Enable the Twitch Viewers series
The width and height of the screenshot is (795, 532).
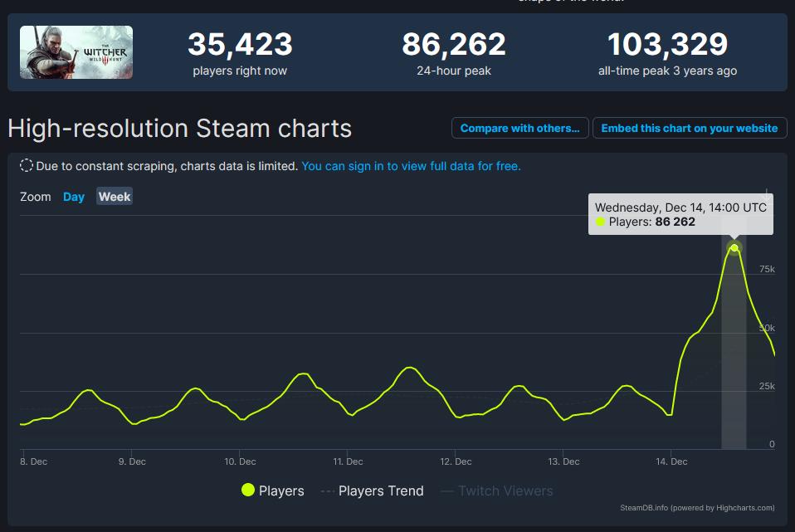coord(497,491)
